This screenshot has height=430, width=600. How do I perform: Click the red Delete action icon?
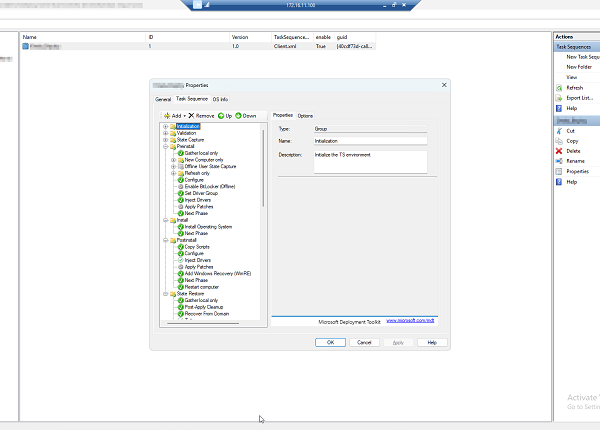click(560, 151)
